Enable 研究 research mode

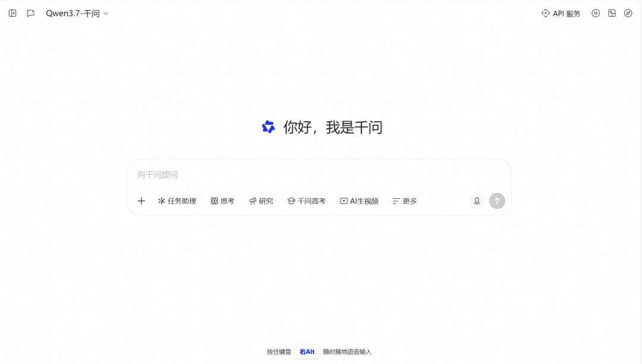point(261,201)
